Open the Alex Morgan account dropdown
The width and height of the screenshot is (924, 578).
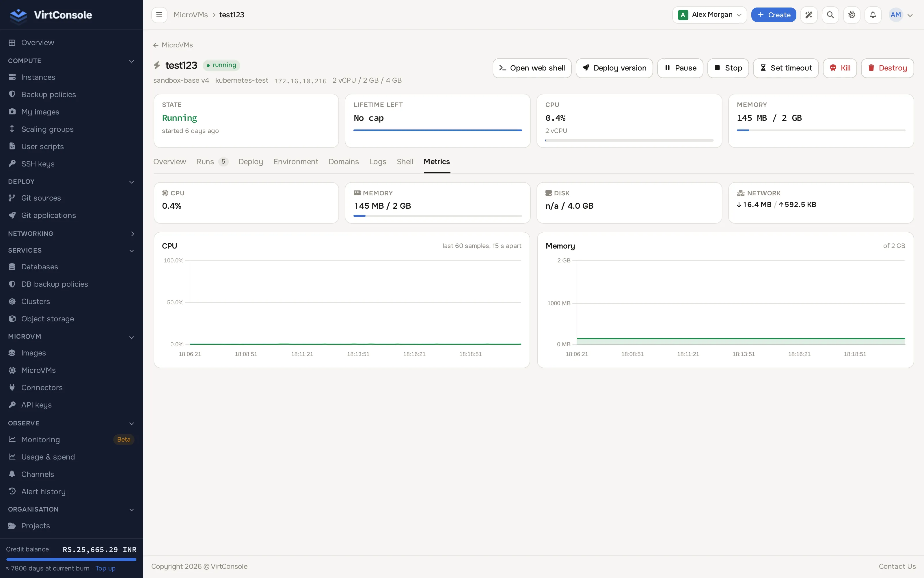(709, 15)
